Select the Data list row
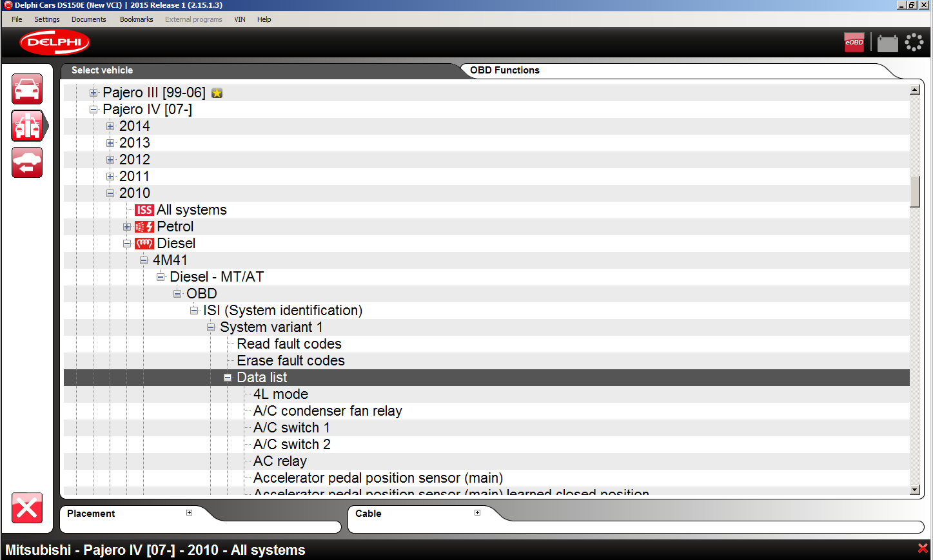 pos(487,378)
